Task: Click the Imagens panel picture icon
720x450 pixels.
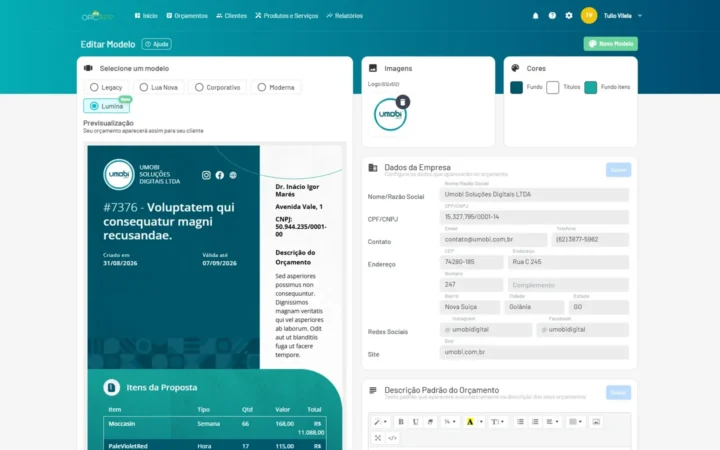Action: [373, 68]
